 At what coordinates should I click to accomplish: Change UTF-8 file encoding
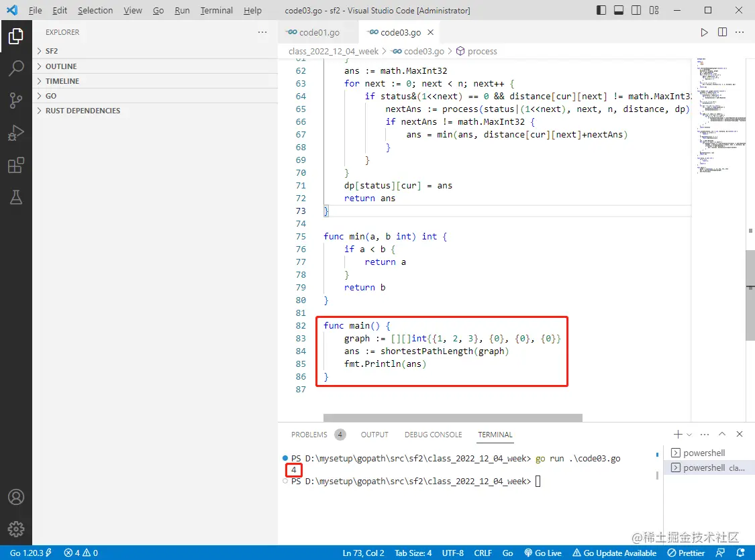[x=452, y=553]
